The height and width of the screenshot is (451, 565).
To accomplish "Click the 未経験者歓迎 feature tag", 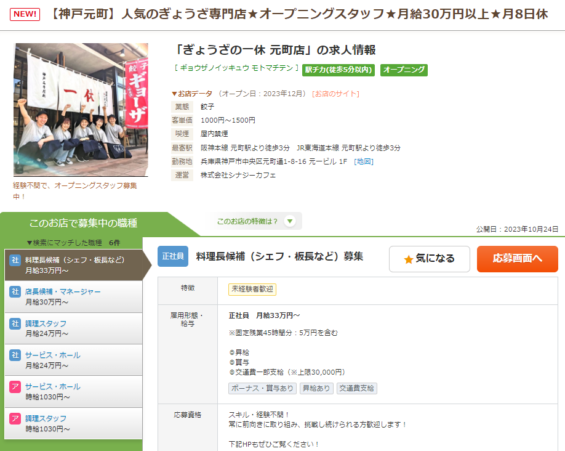I will tap(252, 289).
